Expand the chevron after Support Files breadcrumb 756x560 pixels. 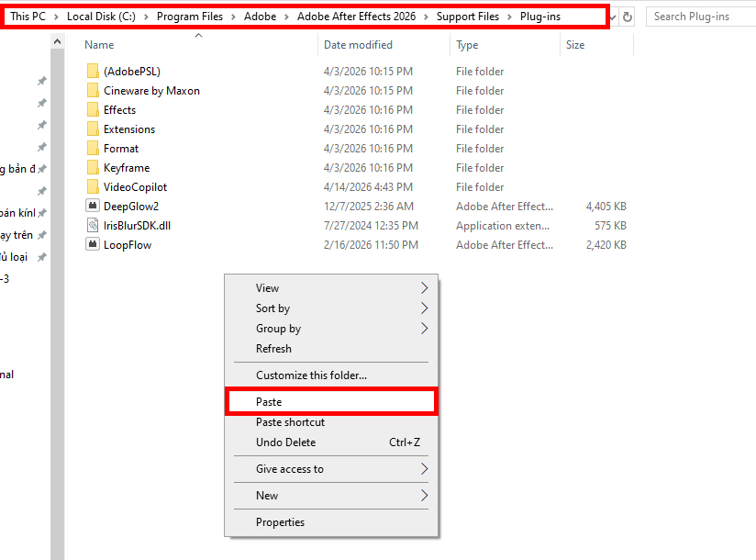tap(509, 17)
